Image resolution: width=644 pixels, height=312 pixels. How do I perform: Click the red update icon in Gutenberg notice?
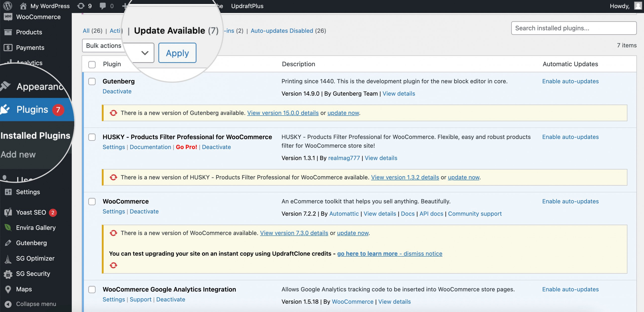click(x=113, y=113)
